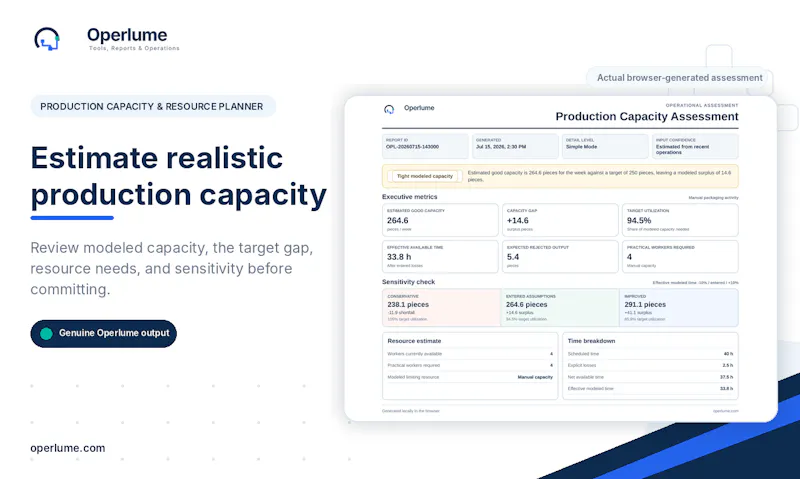Open the Expected Rejected Output 5.4 card
This screenshot has height=479, width=800.
[560, 257]
